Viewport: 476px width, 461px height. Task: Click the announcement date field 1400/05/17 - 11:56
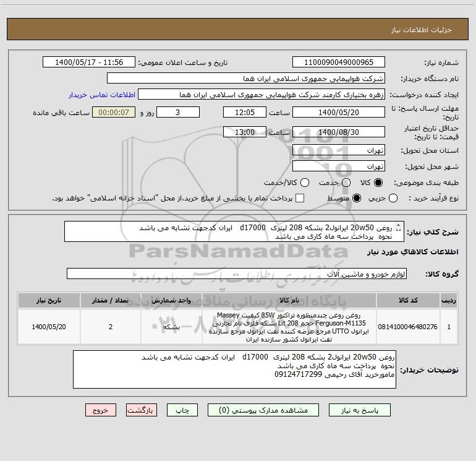[89, 62]
